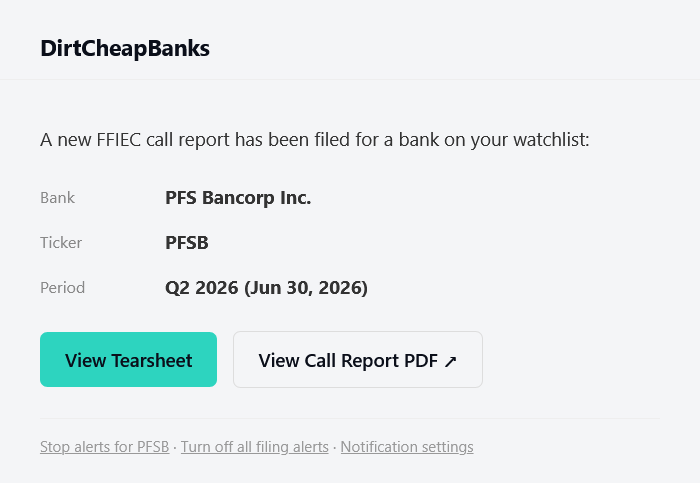
Task: Click the Ticker field label
Action: [61, 243]
